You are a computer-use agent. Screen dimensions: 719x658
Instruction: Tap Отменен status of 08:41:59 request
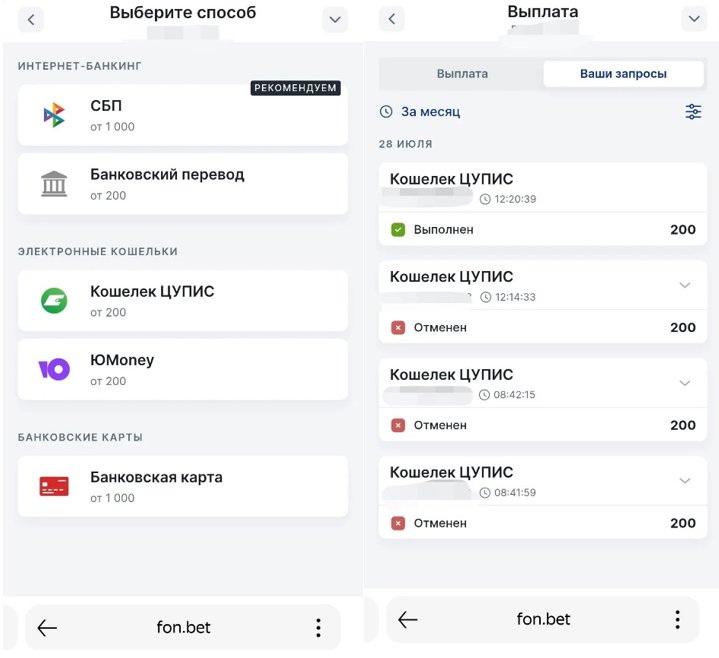[x=440, y=523]
